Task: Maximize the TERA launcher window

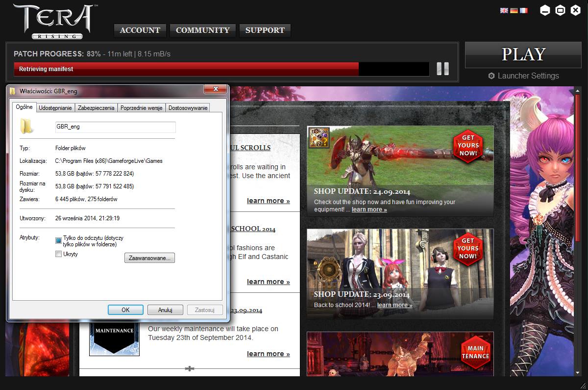Action: point(560,10)
